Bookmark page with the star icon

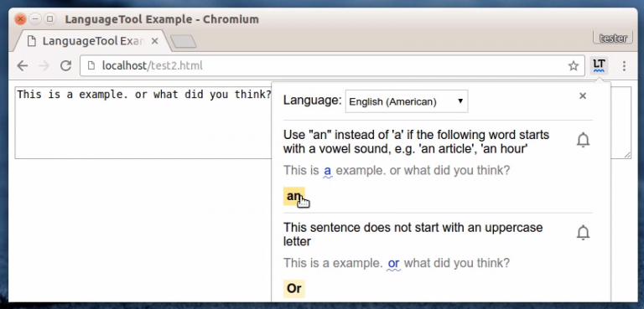coord(574,65)
